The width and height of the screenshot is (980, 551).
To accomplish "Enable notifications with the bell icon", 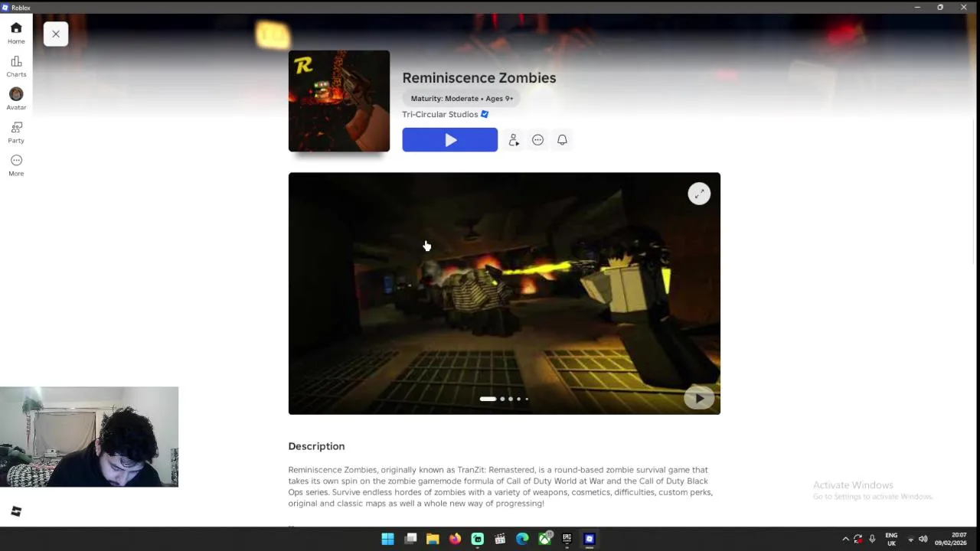I will pos(562,140).
